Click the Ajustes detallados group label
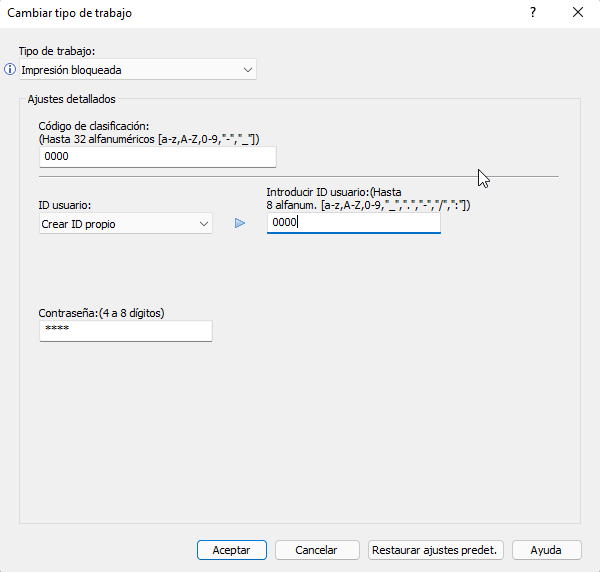 click(72, 99)
